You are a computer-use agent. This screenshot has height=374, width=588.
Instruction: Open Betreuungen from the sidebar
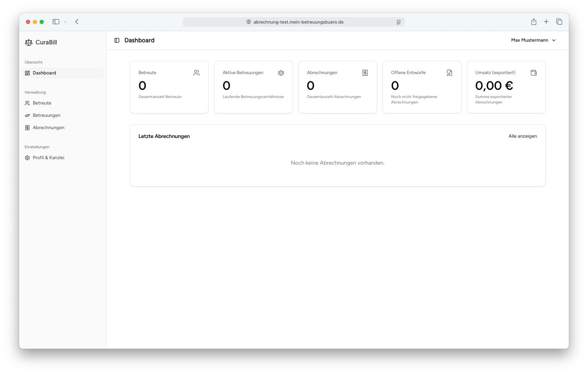(46, 115)
